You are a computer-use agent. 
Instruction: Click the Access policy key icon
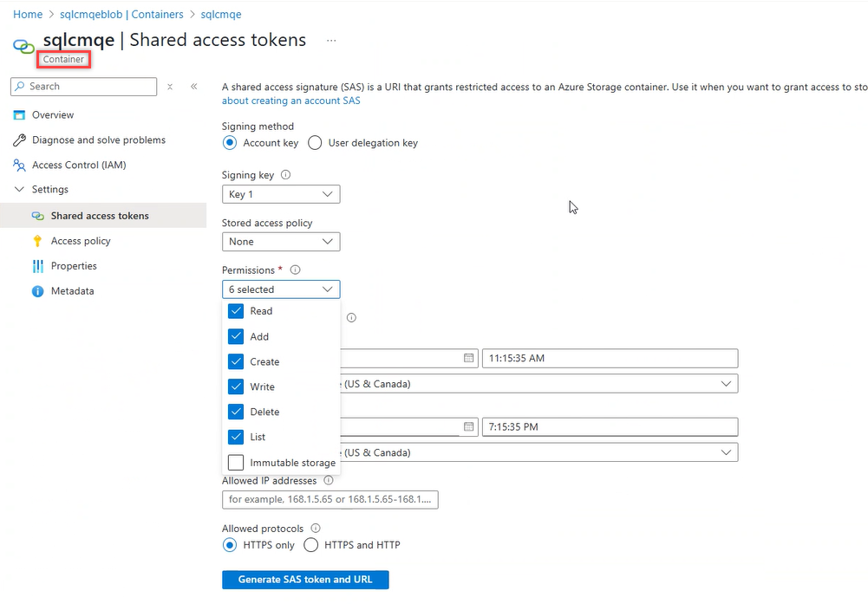pos(37,242)
